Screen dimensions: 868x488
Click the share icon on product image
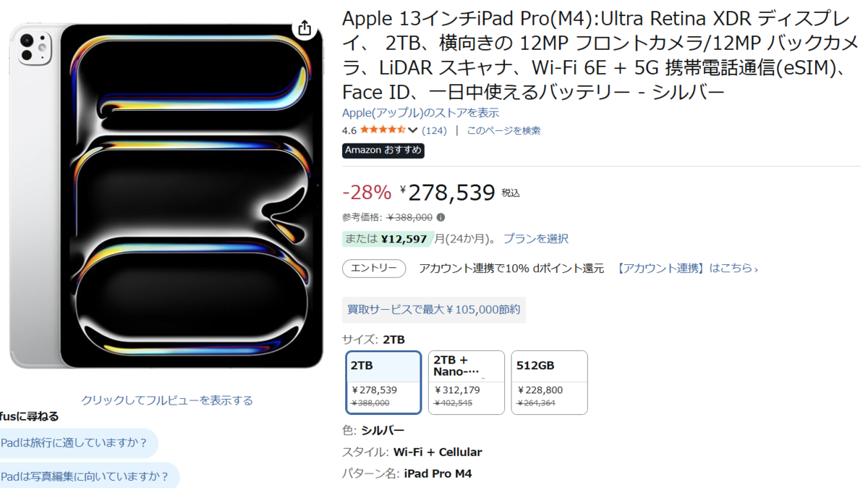(305, 28)
